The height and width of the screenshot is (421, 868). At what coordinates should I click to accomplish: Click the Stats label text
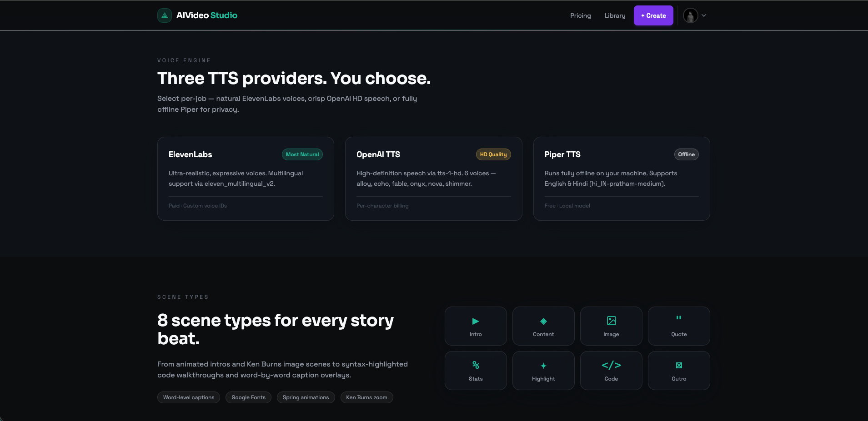(476, 379)
